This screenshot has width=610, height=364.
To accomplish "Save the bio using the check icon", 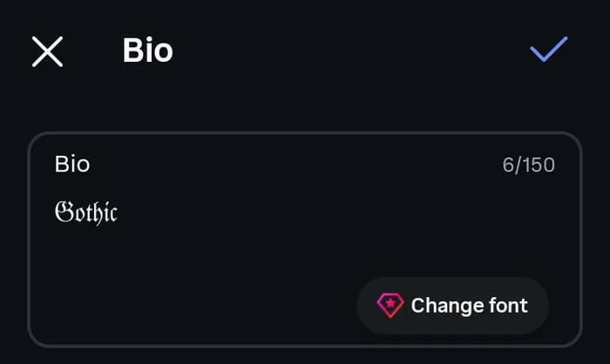I will coord(548,49).
